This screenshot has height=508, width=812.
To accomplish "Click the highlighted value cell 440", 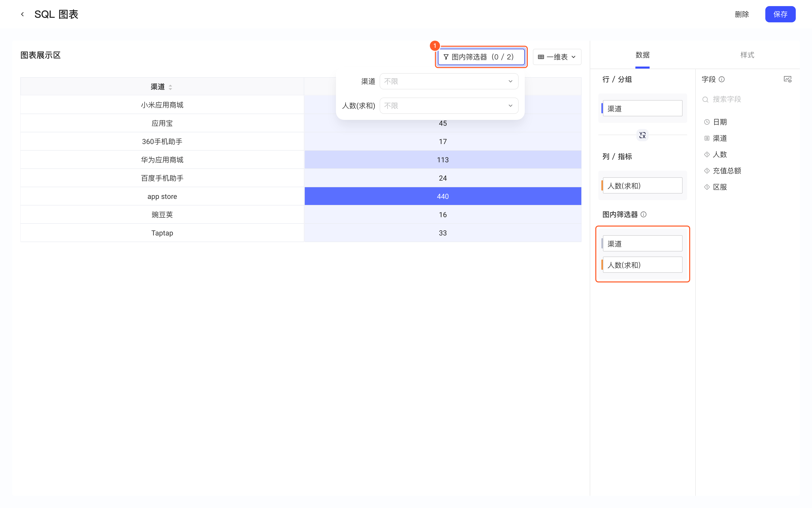I will (x=443, y=197).
